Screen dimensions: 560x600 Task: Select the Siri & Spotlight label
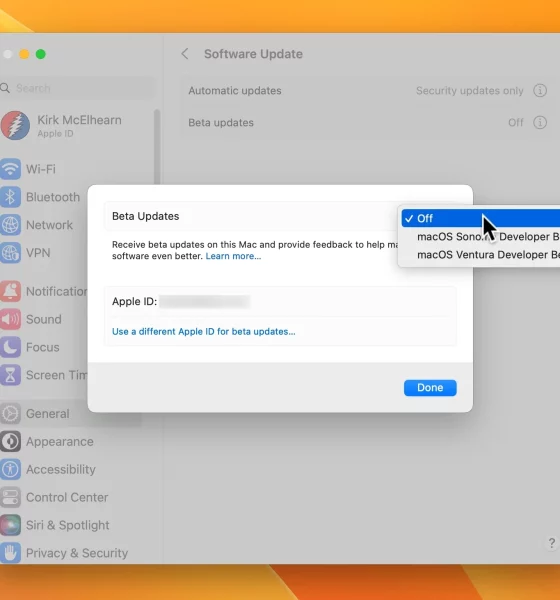pos(68,525)
